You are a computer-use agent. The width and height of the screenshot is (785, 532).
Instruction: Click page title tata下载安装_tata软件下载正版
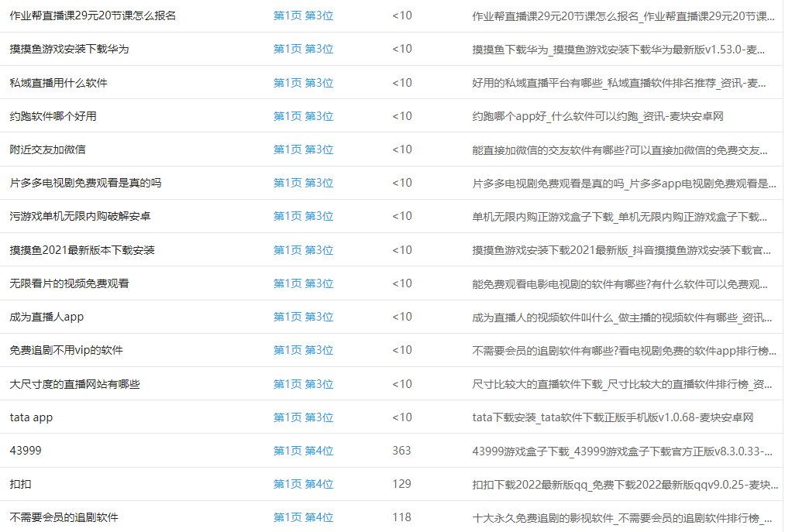click(613, 417)
